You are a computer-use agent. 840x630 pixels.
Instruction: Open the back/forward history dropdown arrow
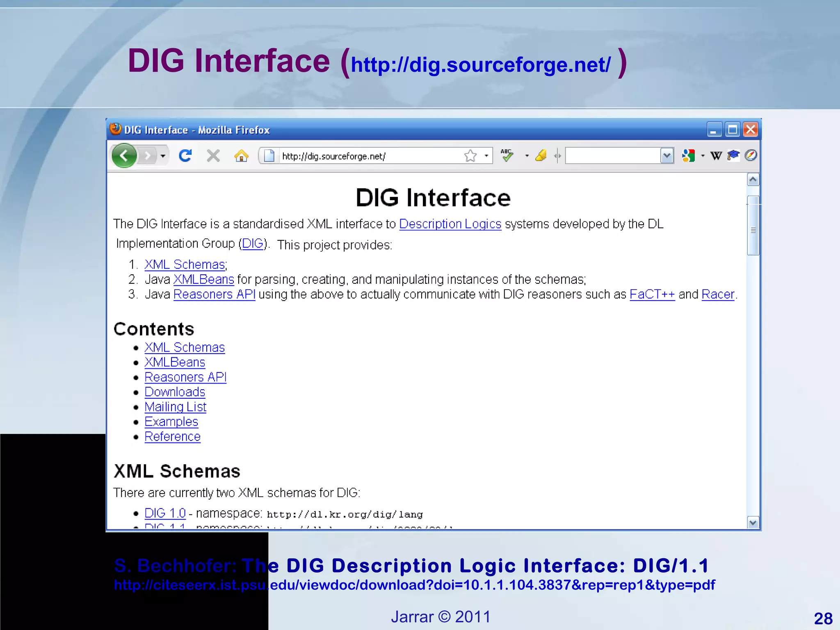click(x=163, y=156)
